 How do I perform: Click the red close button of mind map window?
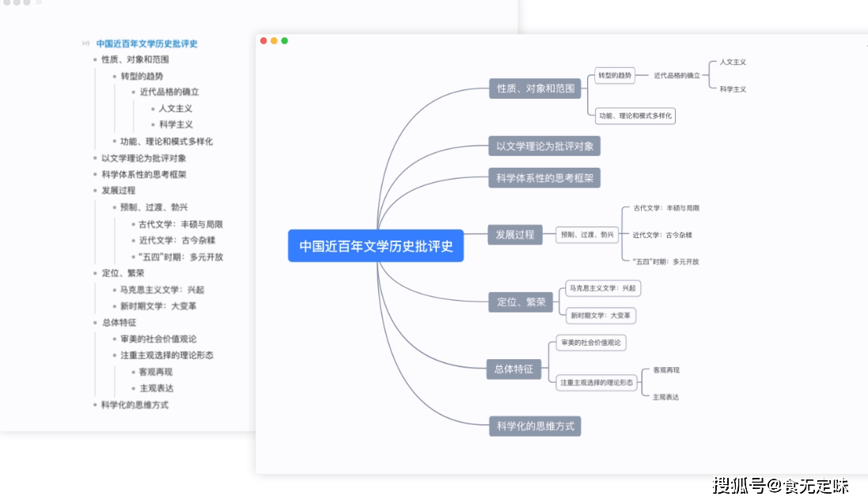click(x=263, y=41)
